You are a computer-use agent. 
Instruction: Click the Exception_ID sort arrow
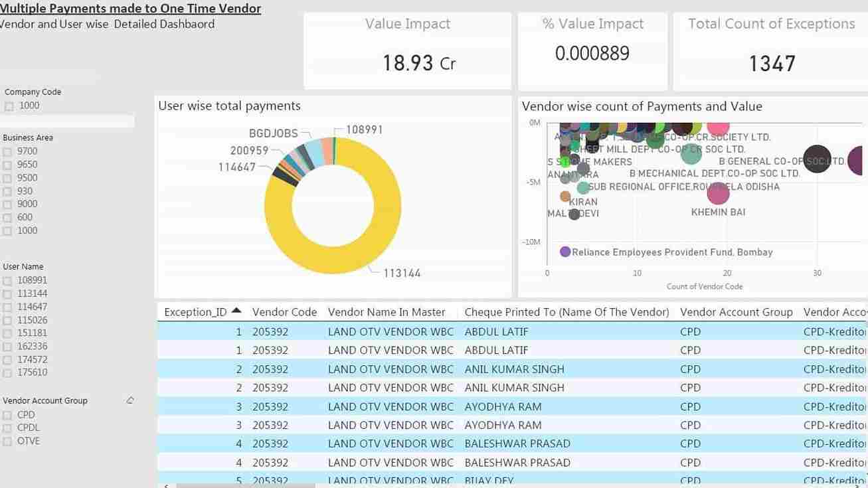[x=236, y=311]
